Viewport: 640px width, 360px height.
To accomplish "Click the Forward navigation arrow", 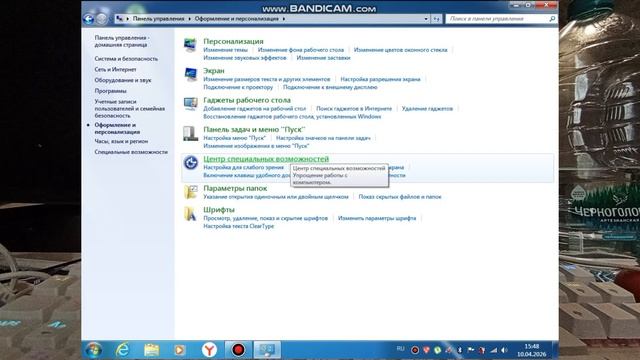I will (102, 19).
